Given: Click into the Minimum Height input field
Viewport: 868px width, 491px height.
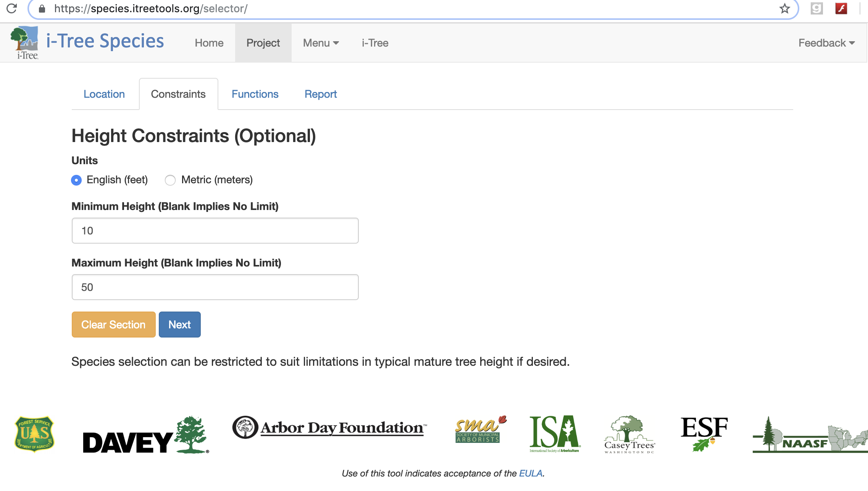Looking at the screenshot, I should point(215,231).
